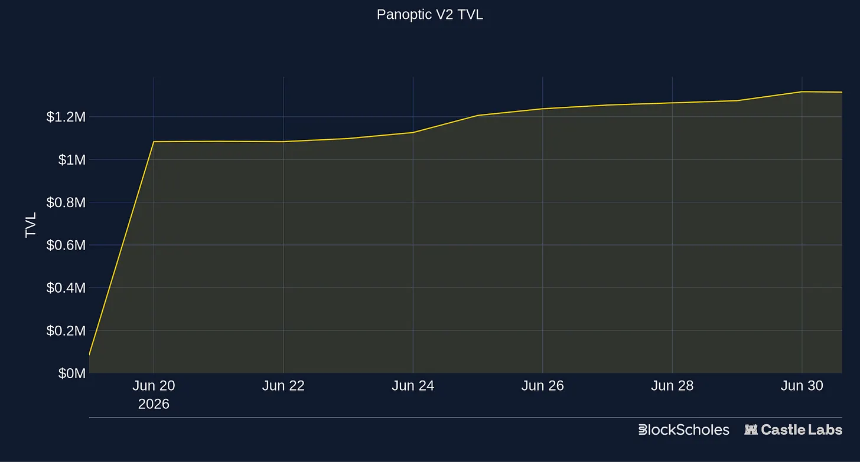
Task: Click the Jun 22 x-axis label
Action: tap(283, 386)
